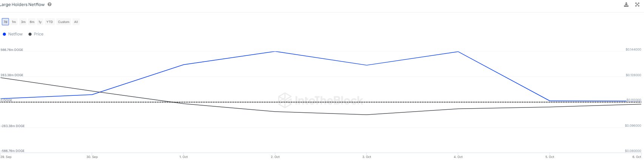Image resolution: width=644 pixels, height=161 pixels.
Task: Open the Custom date range picker
Action: click(x=63, y=22)
